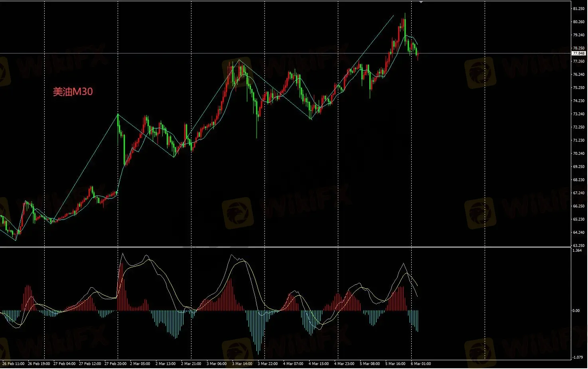
Task: Click the 75.250 price axis label
Action: (579, 88)
